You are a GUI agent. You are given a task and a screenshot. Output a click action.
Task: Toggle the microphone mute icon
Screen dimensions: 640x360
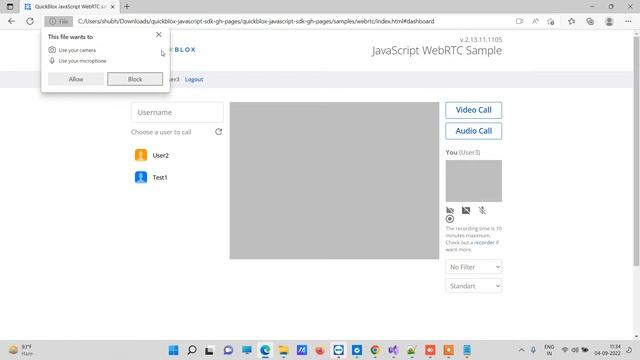[x=482, y=210]
